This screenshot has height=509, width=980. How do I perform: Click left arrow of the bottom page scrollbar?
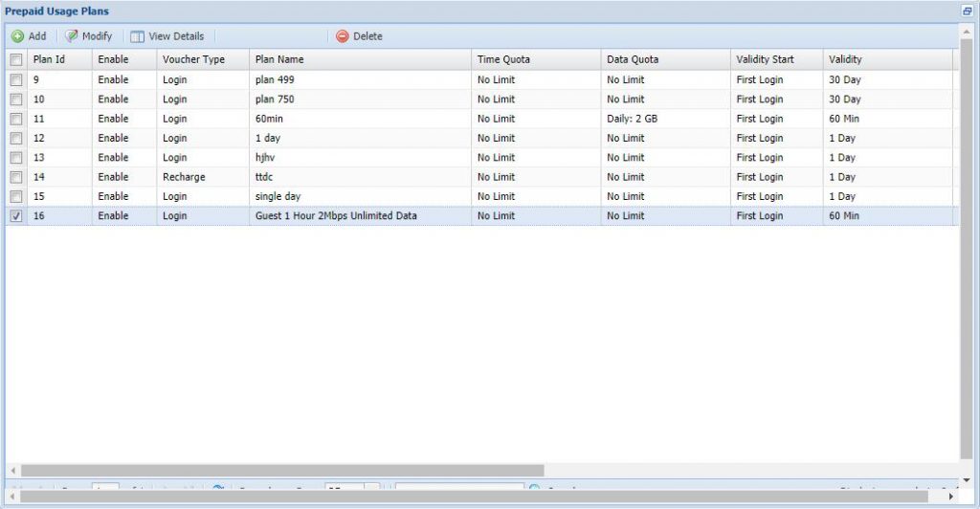tap(11, 497)
